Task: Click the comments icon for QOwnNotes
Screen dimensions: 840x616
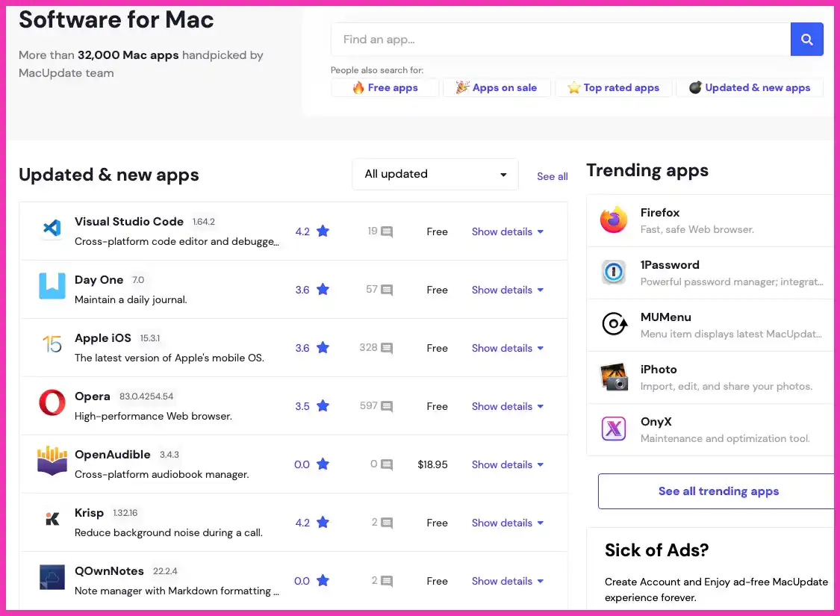Action: point(387,581)
